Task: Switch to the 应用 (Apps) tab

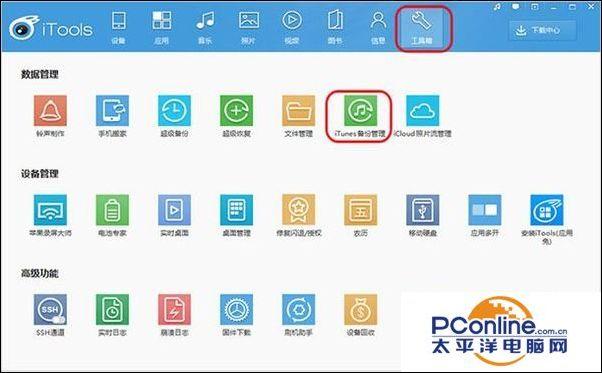Action: point(161,27)
